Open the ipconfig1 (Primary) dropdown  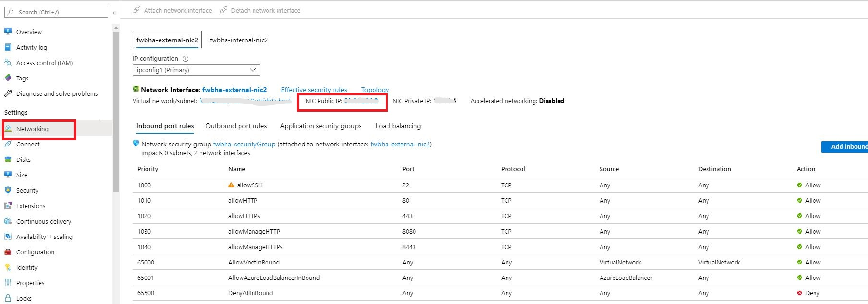[196, 70]
